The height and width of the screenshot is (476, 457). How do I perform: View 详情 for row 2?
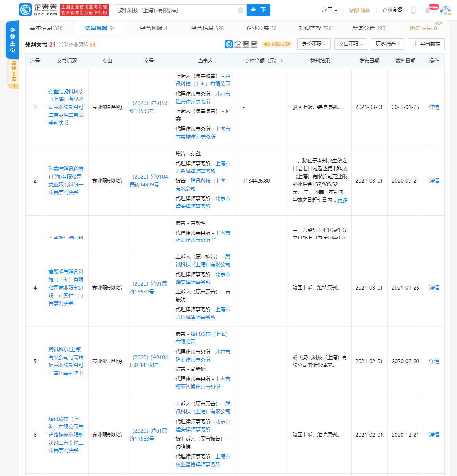(434, 181)
